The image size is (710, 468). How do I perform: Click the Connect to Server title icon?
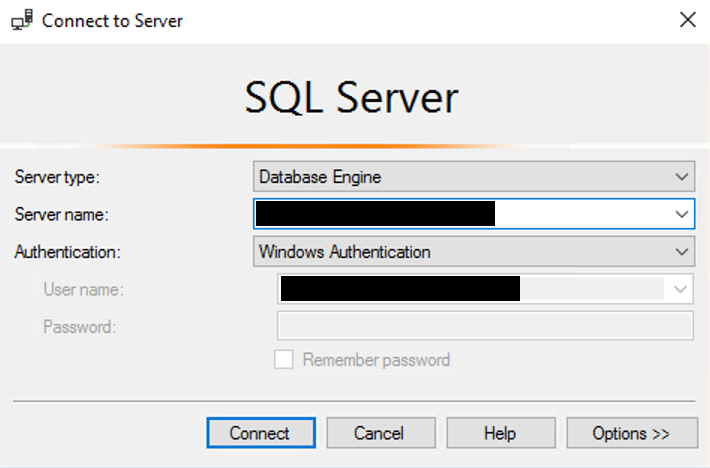(22, 20)
